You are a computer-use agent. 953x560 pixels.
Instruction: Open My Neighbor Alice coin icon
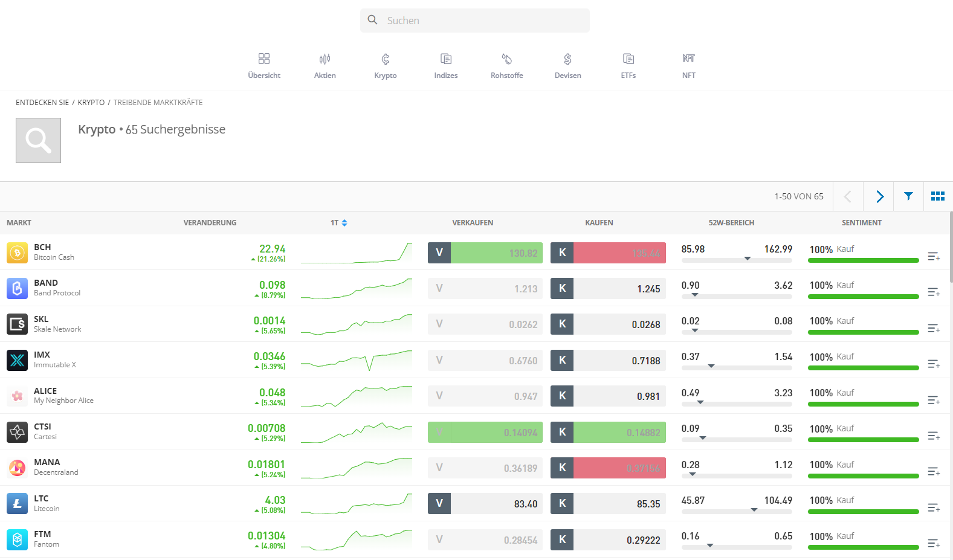[x=18, y=396]
